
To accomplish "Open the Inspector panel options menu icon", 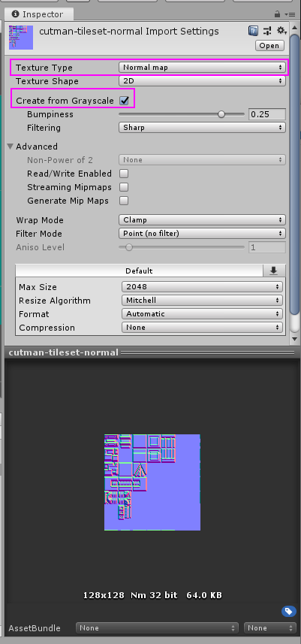I will tap(290, 14).
